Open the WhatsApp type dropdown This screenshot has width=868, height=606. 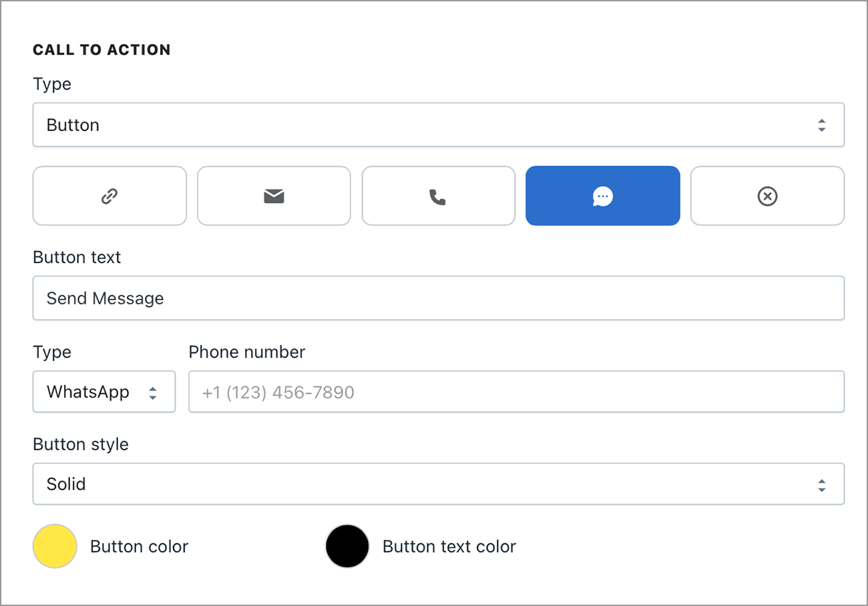point(103,392)
